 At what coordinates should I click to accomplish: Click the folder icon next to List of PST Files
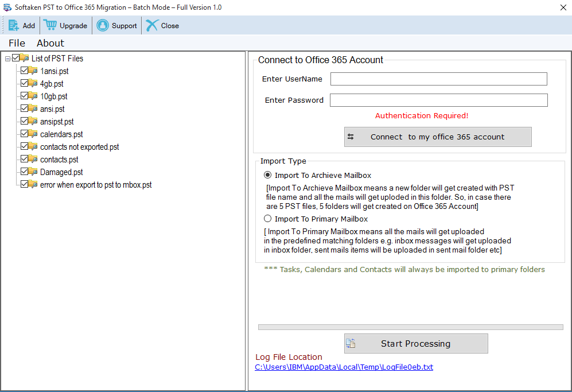coord(25,58)
